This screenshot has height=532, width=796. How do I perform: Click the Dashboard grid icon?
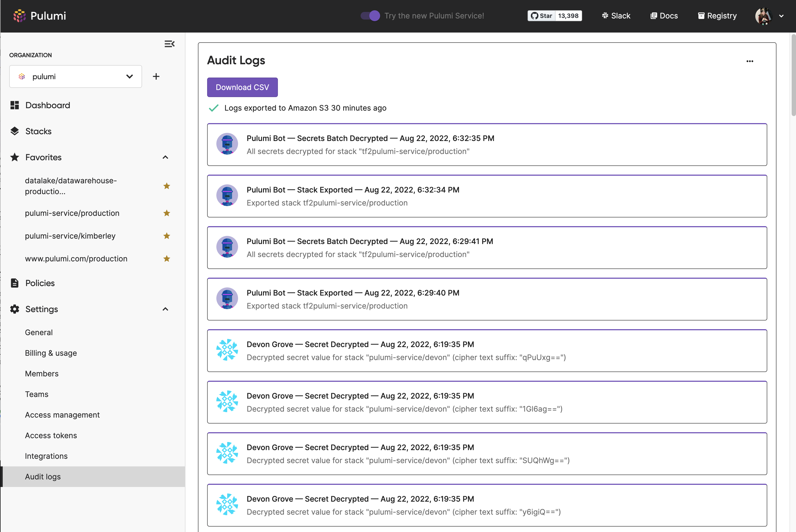(15, 105)
